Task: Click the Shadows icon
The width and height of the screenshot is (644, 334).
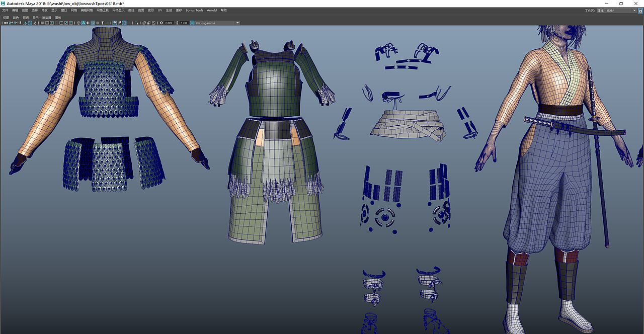Action: coord(108,23)
